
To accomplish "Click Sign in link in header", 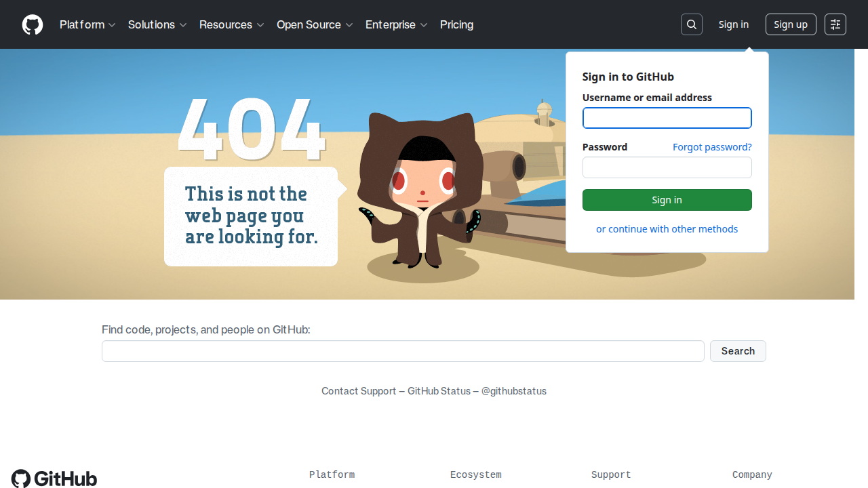I will pyautogui.click(x=734, y=24).
